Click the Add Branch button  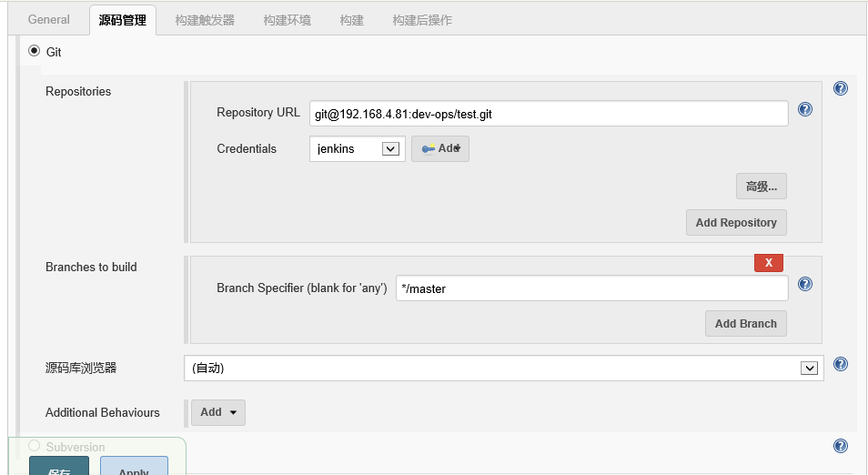(746, 324)
